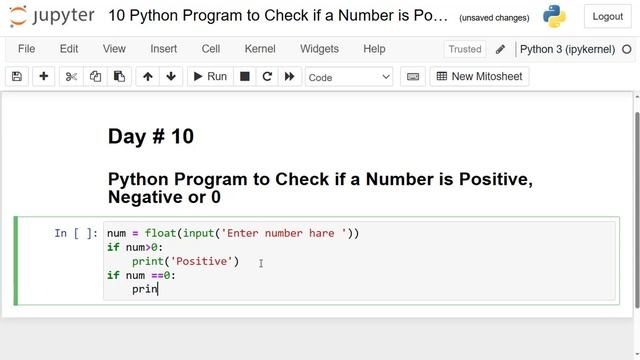Click the print('Positive') code line
640x360 pixels.
(x=186, y=261)
